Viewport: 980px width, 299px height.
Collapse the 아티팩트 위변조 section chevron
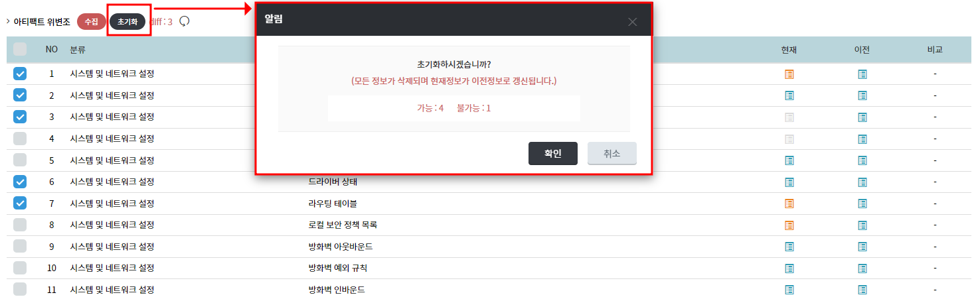point(7,22)
